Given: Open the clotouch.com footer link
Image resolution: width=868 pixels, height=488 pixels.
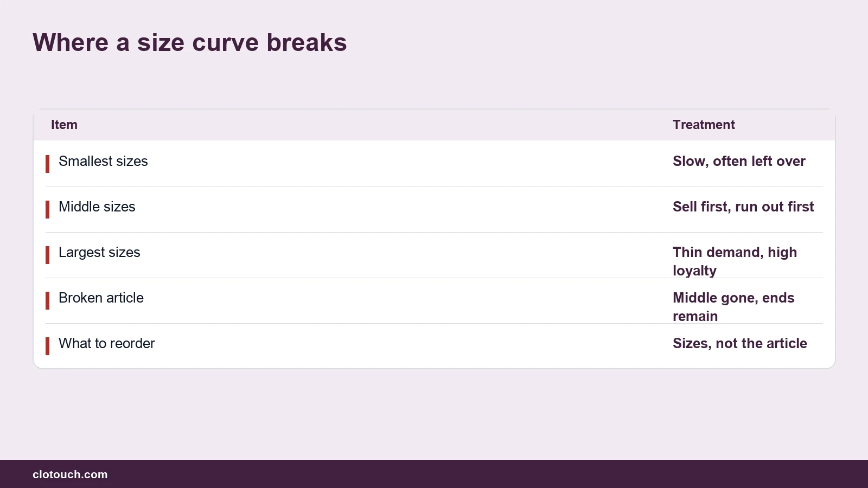Looking at the screenshot, I should [70, 474].
